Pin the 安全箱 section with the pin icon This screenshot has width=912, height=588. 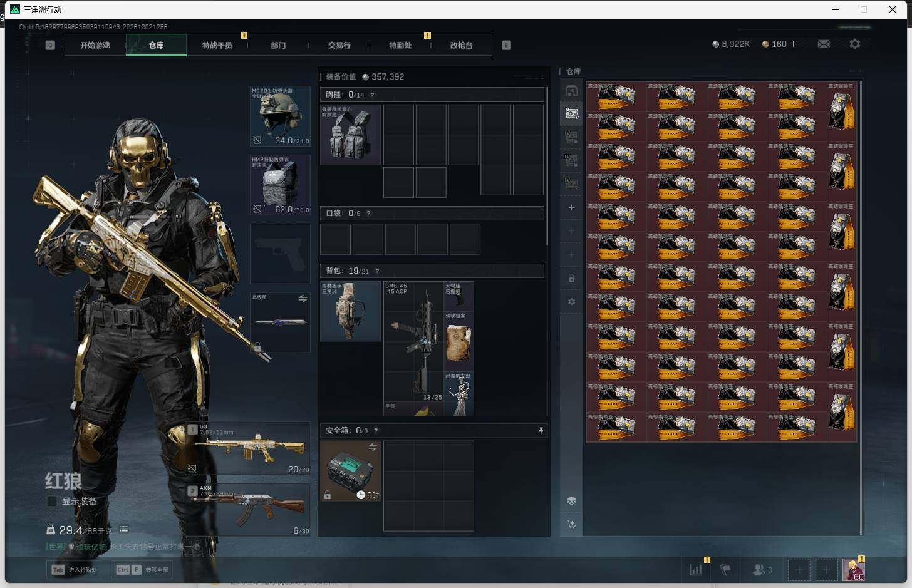pyautogui.click(x=541, y=430)
